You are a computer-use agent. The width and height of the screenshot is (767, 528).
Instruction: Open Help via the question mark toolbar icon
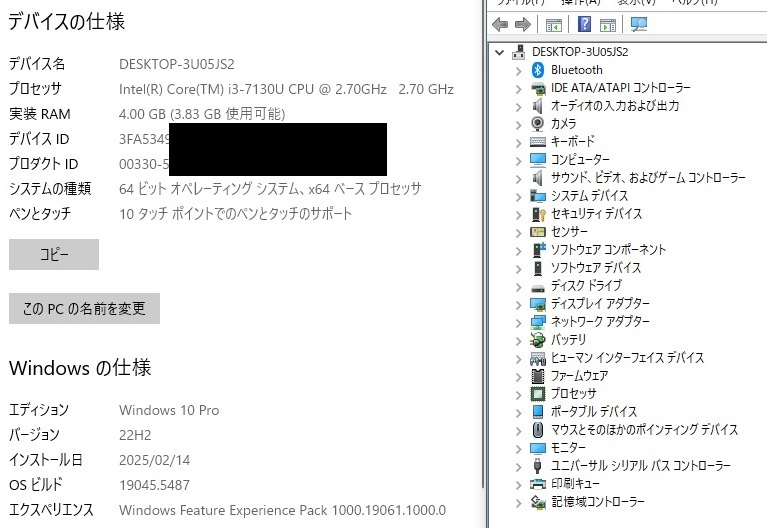click(x=584, y=24)
